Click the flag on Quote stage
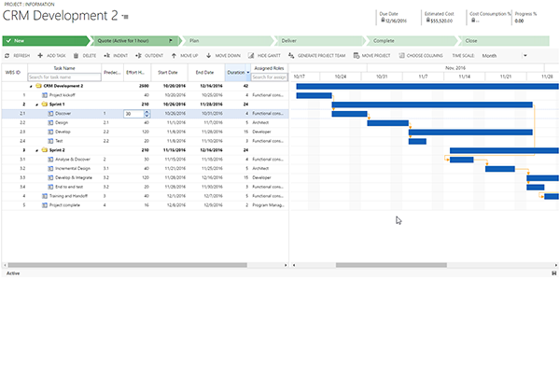Viewport: 560px width, 392px height. coord(171,41)
